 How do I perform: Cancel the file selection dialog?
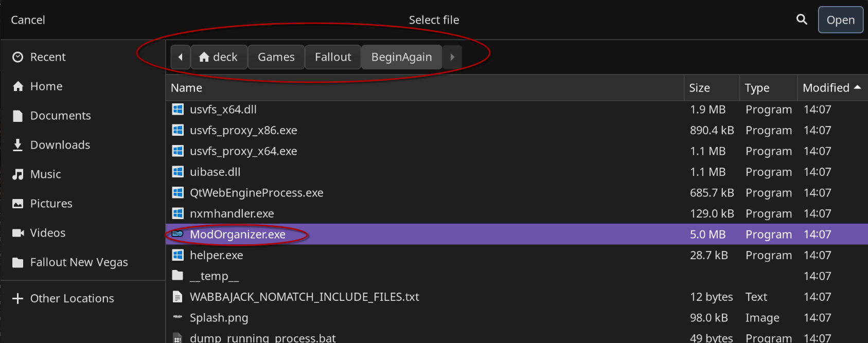point(28,20)
